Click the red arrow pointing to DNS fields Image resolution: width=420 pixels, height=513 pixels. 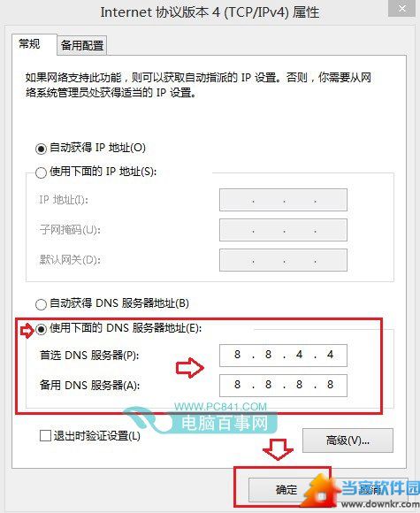point(190,368)
